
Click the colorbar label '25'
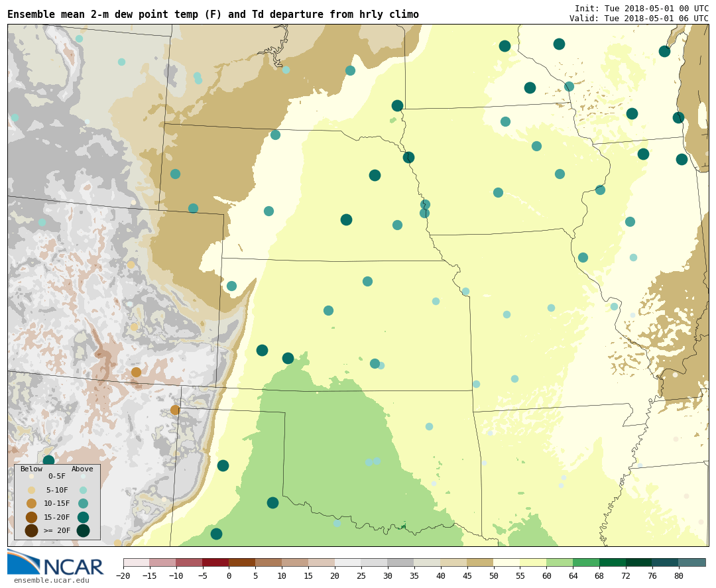click(x=361, y=575)
